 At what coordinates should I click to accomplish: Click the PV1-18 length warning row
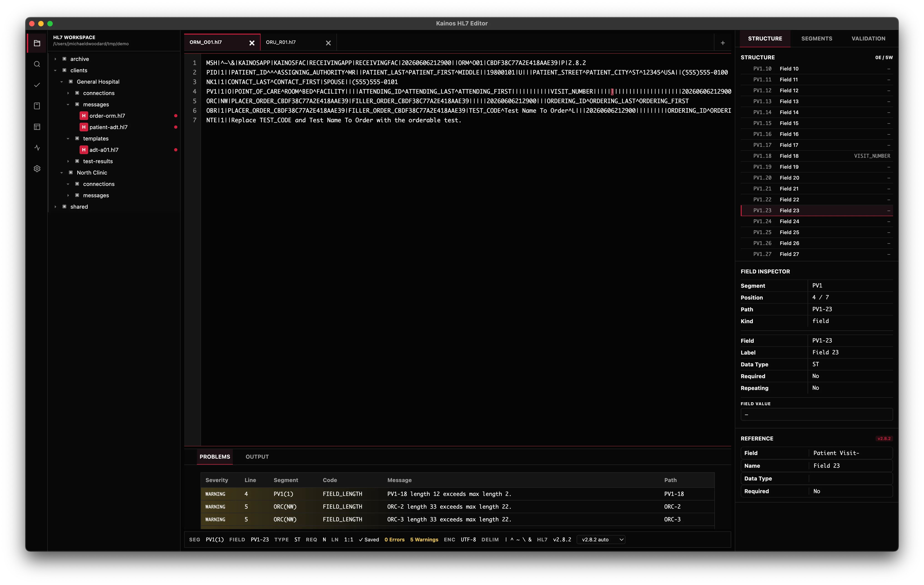tap(457, 494)
